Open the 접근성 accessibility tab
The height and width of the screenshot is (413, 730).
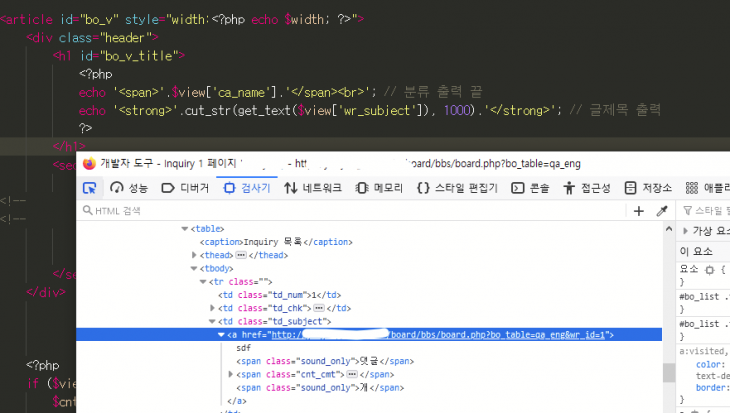pyautogui.click(x=587, y=188)
